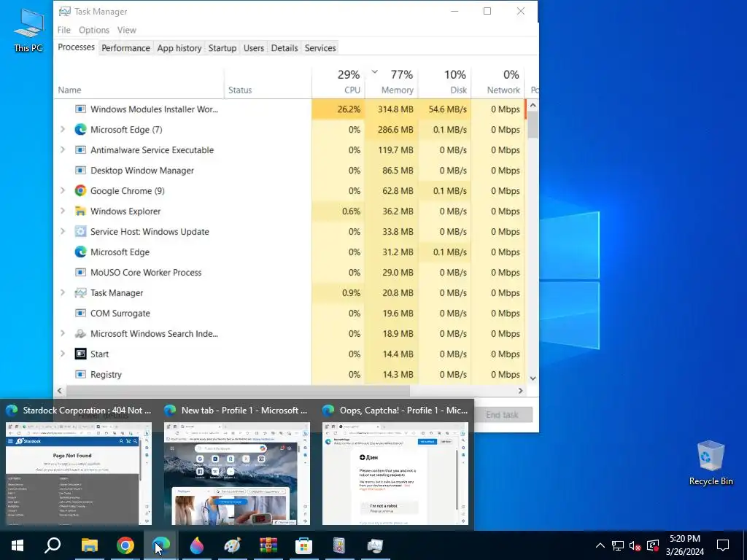Expand the Windows Explorer process group

pyautogui.click(x=63, y=211)
